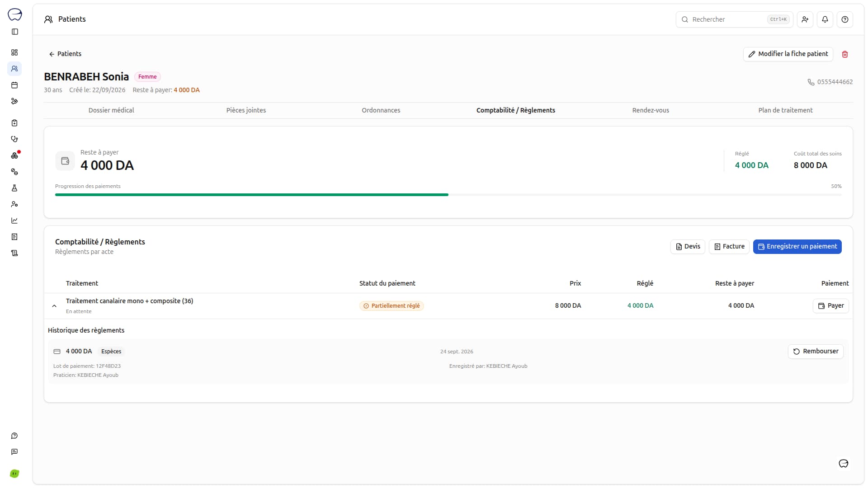Viewport: 868px width, 488px height.
Task: Click the Lot de paiement: 12F48D23 text
Action: coord(87,366)
